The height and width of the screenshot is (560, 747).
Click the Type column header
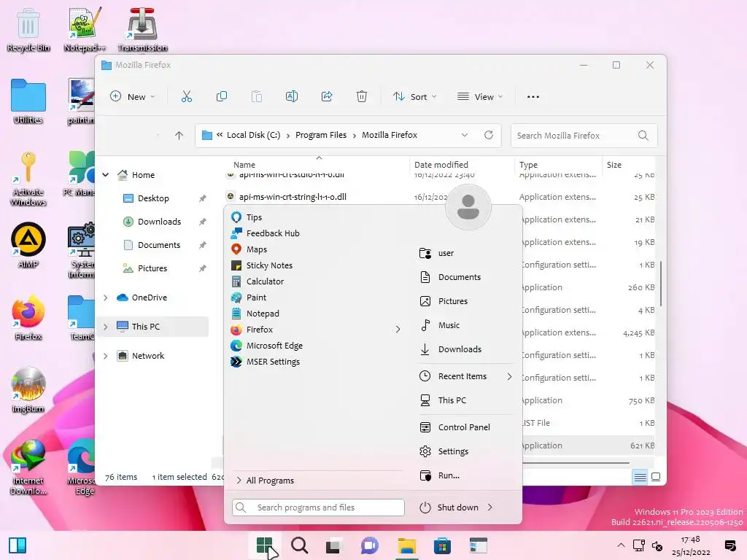click(528, 165)
